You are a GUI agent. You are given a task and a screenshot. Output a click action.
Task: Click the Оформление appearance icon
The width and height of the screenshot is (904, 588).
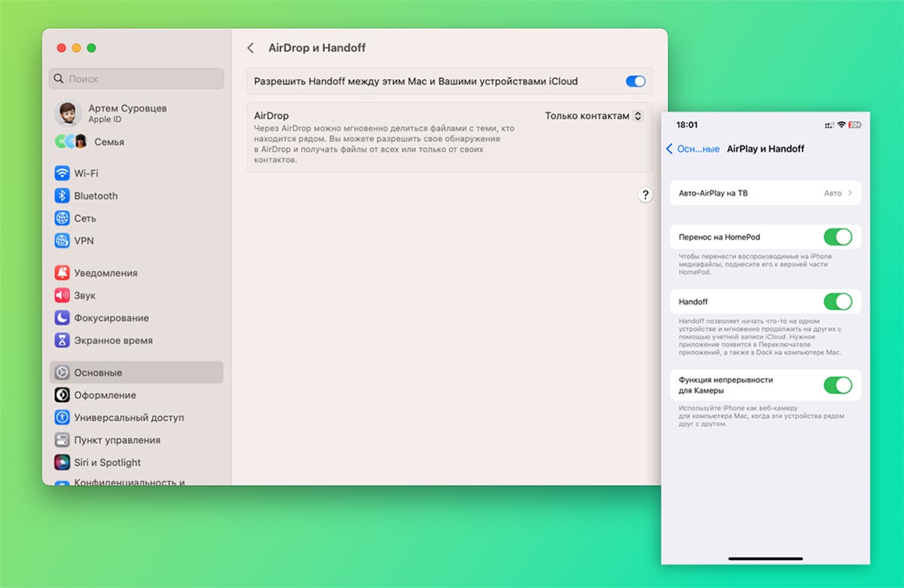coord(62,395)
